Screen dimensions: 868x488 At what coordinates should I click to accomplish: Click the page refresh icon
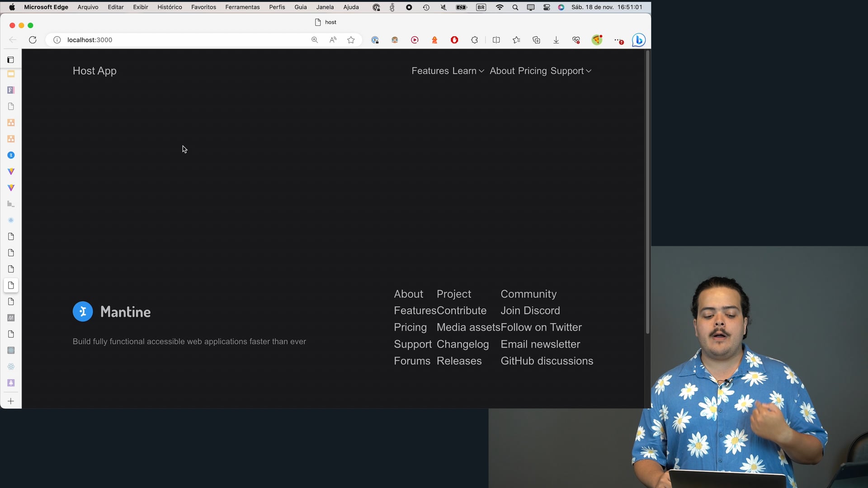[33, 40]
